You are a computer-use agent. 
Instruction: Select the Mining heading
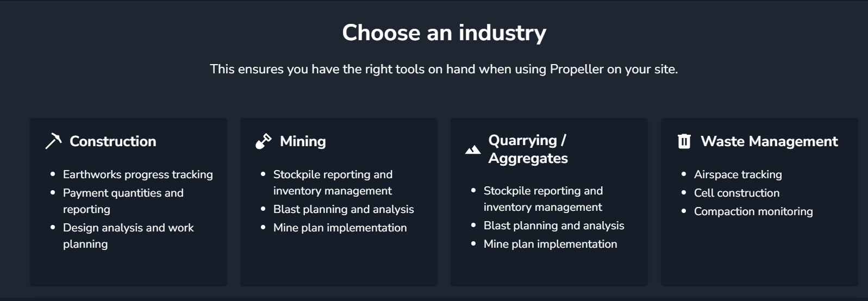click(303, 141)
